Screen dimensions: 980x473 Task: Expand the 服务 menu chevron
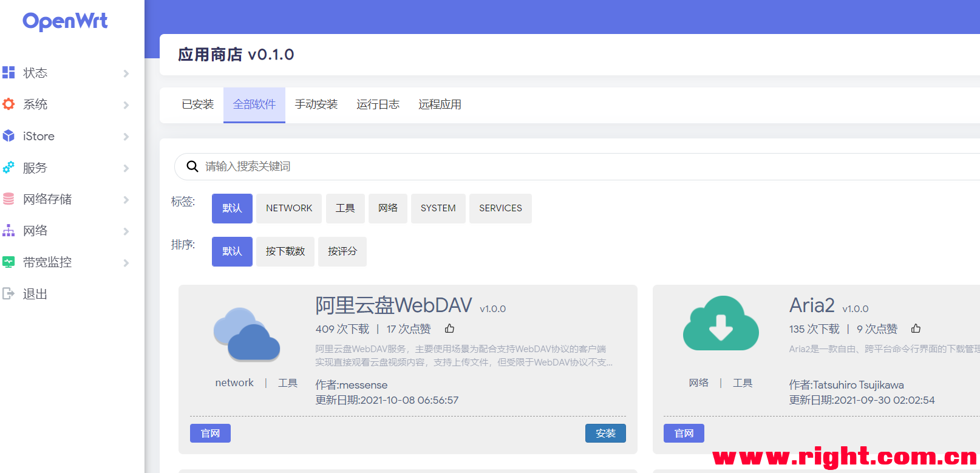[x=126, y=168]
